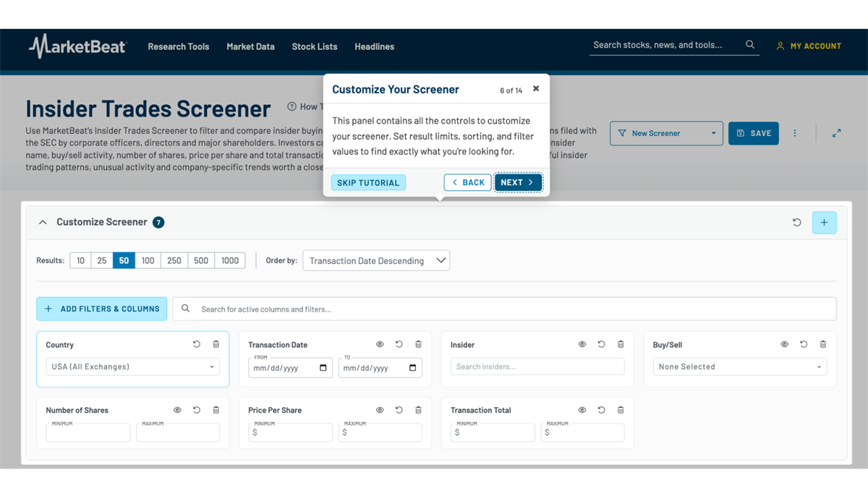The image size is (868, 488).
Task: Set results limit to 500
Action: click(201, 260)
